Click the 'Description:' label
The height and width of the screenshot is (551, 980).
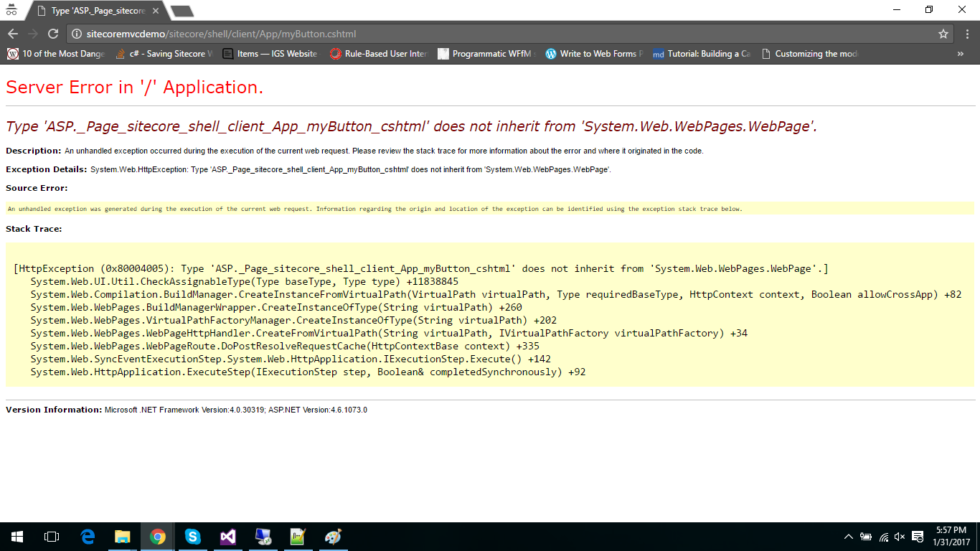point(34,151)
